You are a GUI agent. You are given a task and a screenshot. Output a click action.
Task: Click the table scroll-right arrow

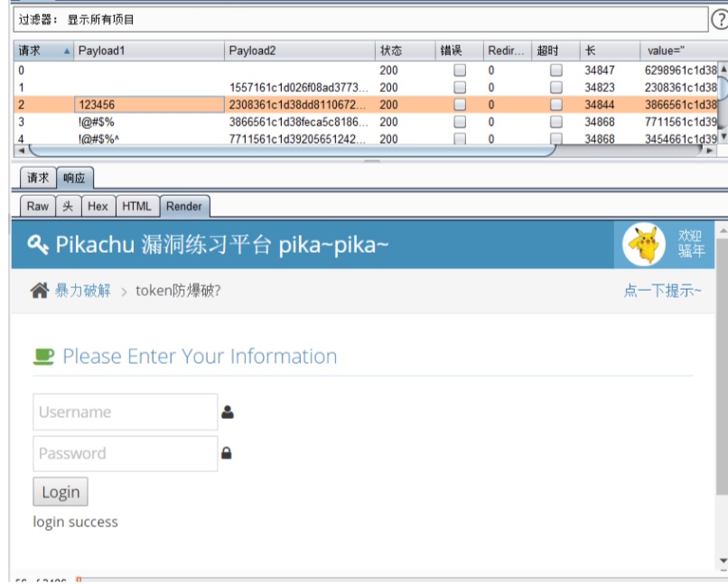point(709,151)
